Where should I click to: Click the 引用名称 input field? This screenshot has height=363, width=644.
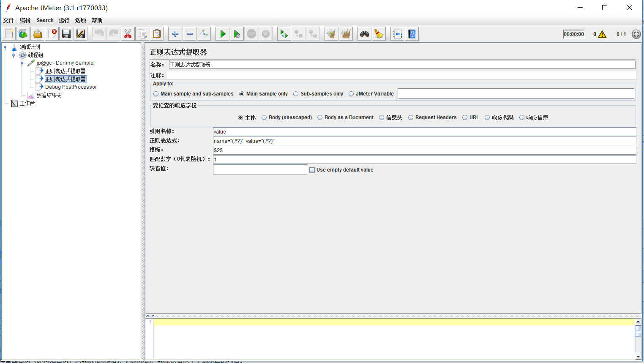point(424,131)
